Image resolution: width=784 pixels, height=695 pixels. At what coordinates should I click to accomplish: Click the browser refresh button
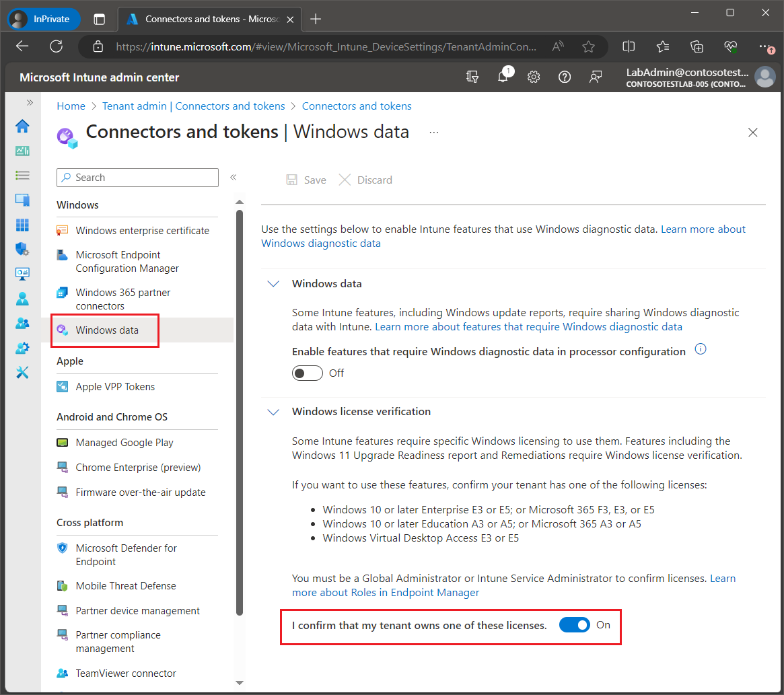(x=57, y=46)
